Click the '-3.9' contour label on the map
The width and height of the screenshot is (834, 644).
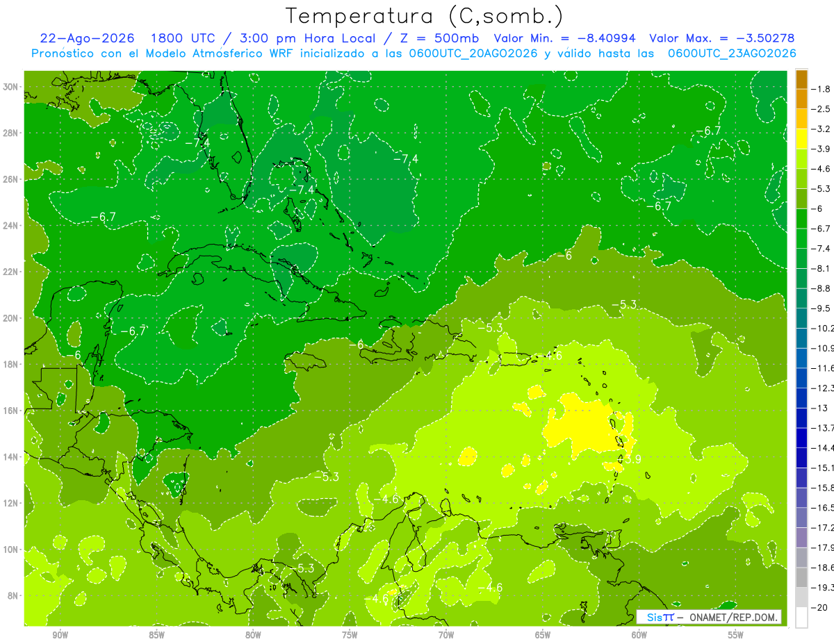coord(630,459)
